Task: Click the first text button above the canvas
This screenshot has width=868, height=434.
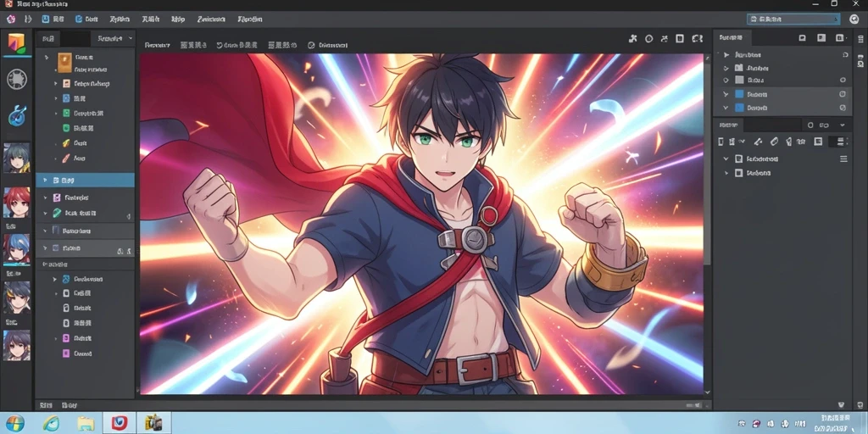Action: click(x=157, y=45)
